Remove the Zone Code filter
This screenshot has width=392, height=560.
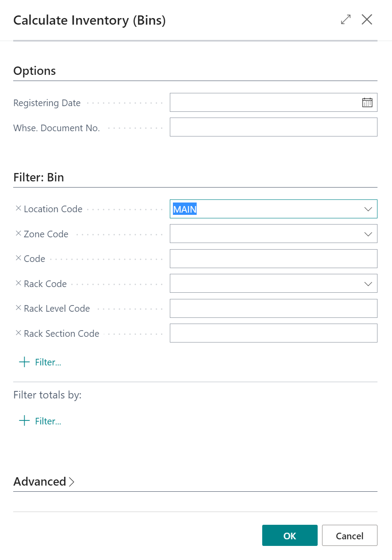18,234
